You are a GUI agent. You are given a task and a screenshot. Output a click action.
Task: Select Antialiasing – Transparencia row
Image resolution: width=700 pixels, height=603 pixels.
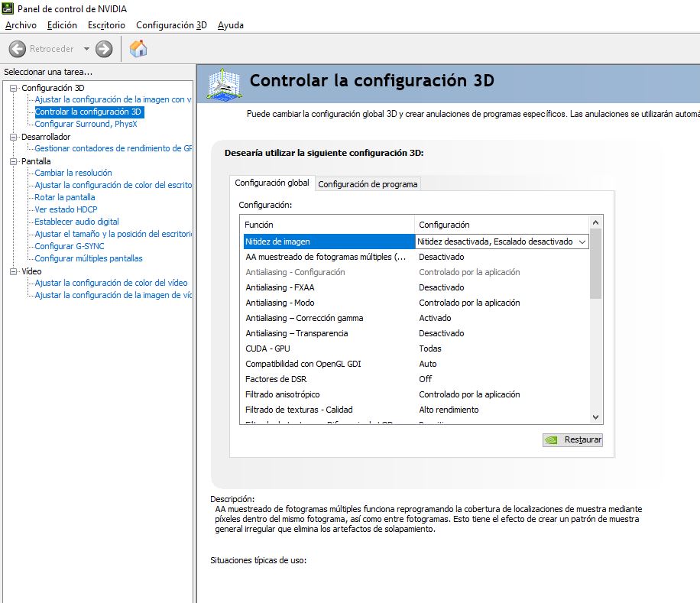click(416, 333)
